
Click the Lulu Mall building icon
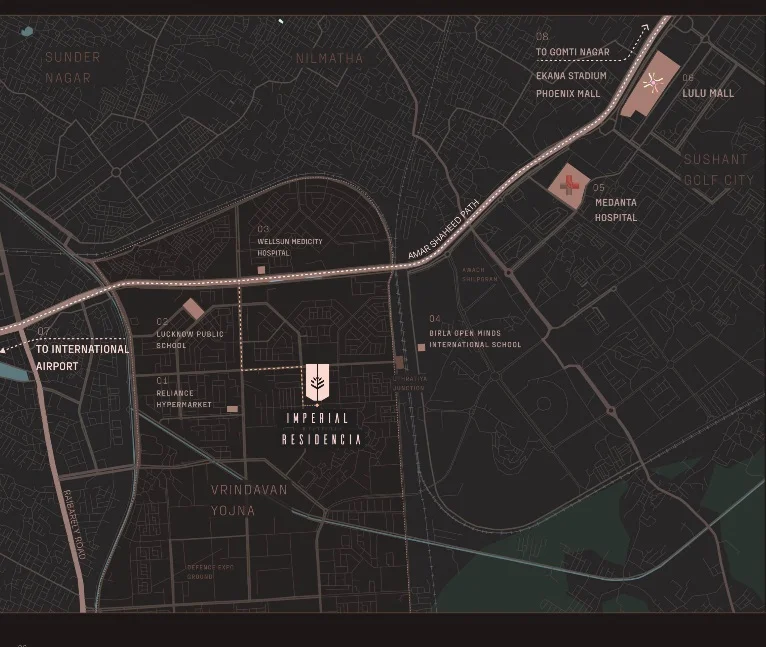[x=650, y=87]
